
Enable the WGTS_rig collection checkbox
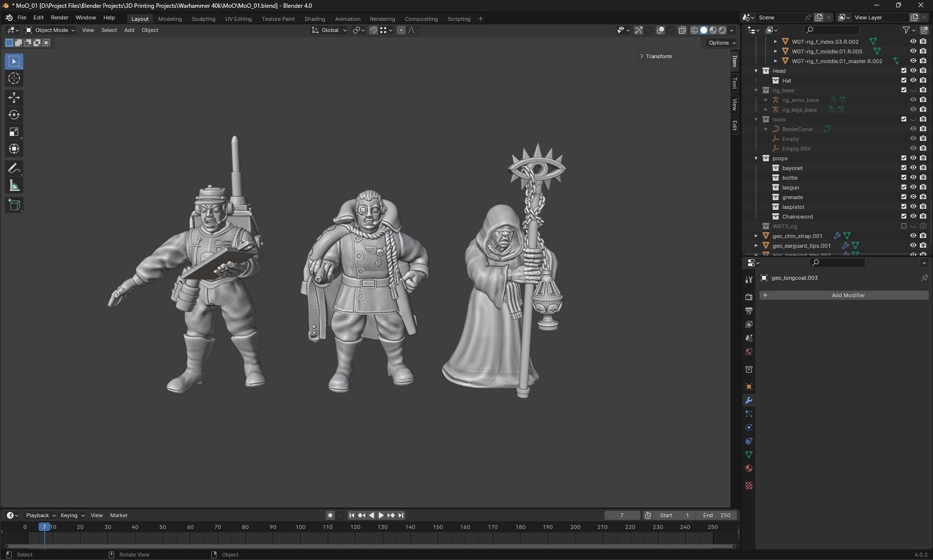[904, 226]
